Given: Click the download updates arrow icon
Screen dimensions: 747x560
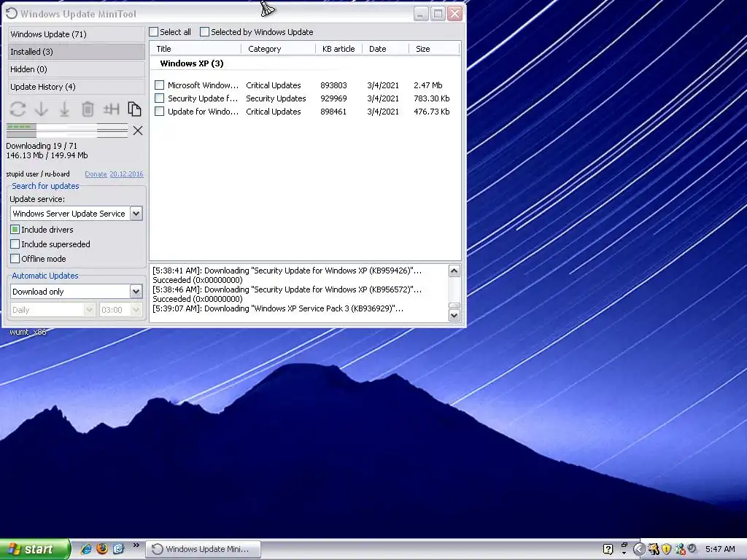Looking at the screenshot, I should (x=42, y=109).
